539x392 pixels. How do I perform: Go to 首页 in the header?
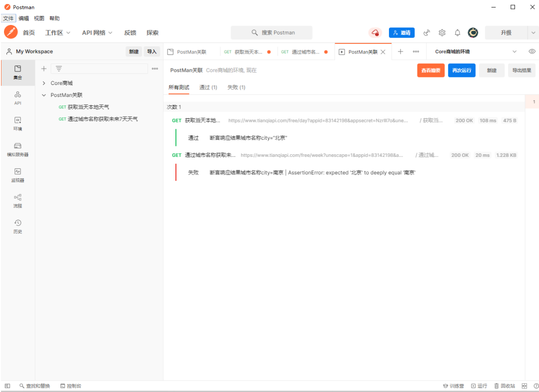click(x=29, y=32)
